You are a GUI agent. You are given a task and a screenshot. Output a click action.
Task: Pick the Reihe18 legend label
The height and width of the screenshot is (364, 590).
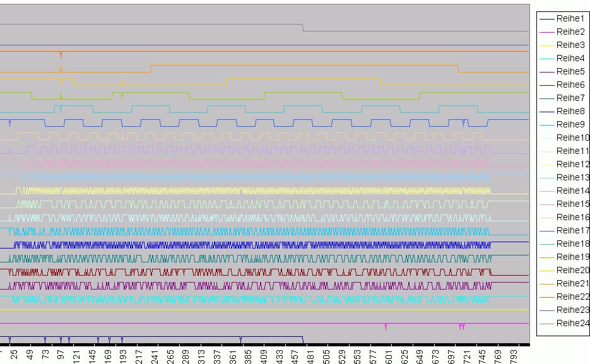point(573,244)
